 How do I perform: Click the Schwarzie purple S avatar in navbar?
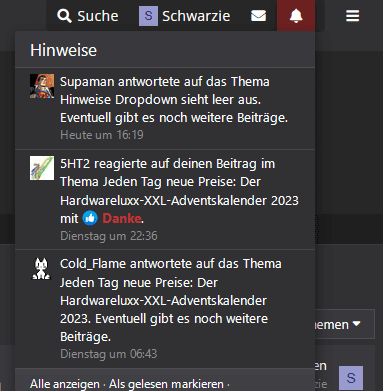pos(148,16)
